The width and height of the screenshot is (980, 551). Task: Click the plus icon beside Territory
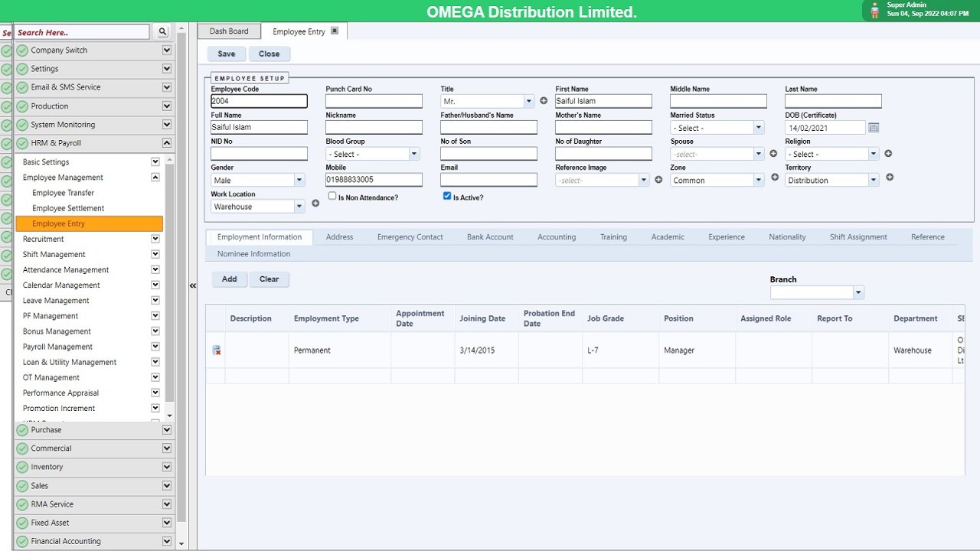click(890, 177)
